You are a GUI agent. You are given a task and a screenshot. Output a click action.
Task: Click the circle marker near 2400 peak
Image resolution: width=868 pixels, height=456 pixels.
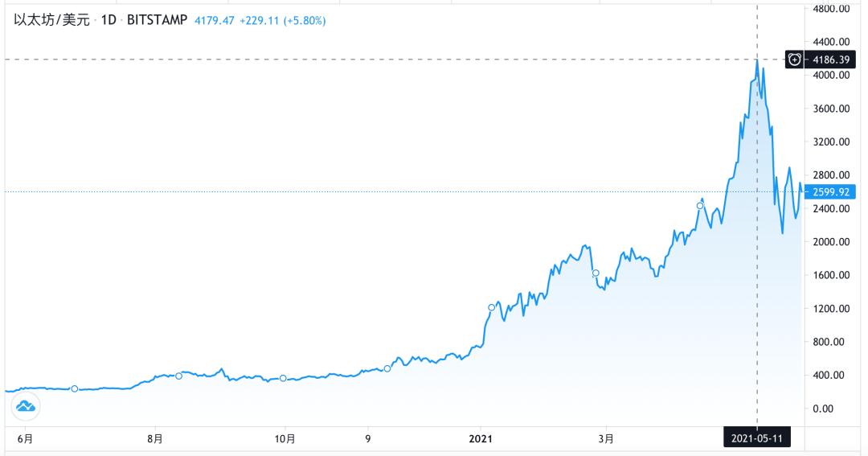point(699,206)
